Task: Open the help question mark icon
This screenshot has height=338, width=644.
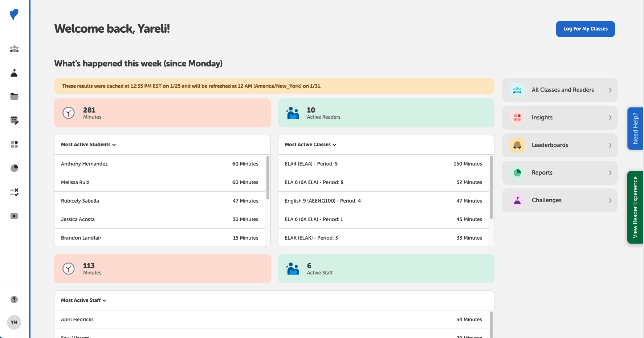Action: (x=14, y=299)
